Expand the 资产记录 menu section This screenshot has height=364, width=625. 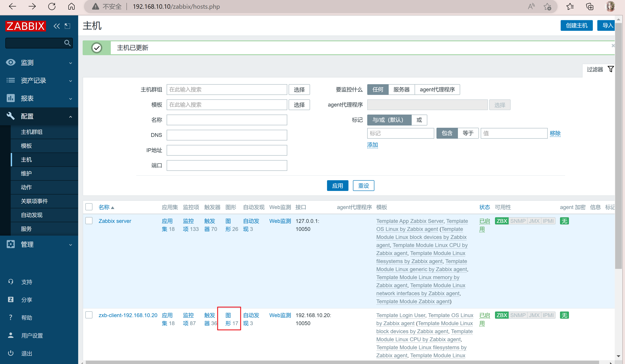click(x=39, y=80)
